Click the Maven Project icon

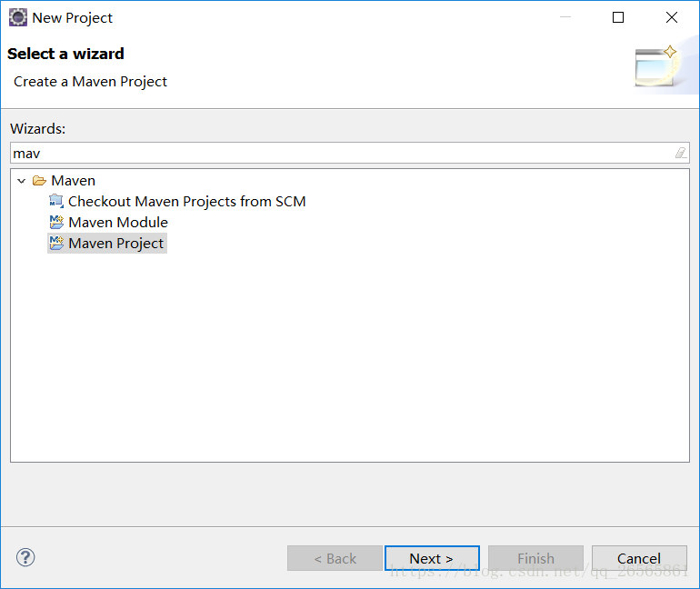(x=56, y=244)
